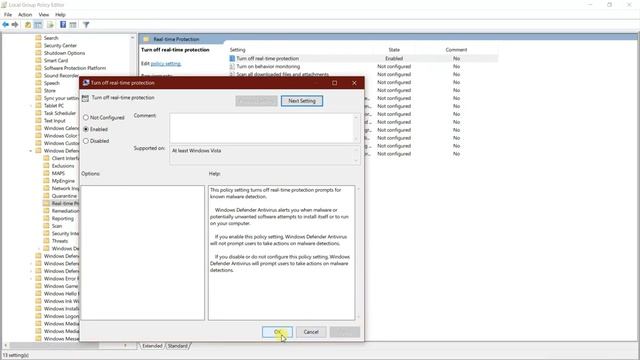Click the Next Setting button
The width and height of the screenshot is (640, 360).
click(x=302, y=101)
